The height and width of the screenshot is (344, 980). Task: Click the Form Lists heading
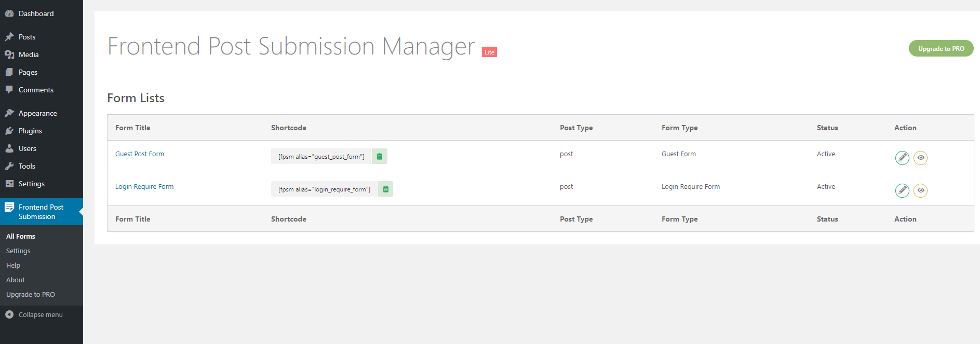tap(136, 98)
